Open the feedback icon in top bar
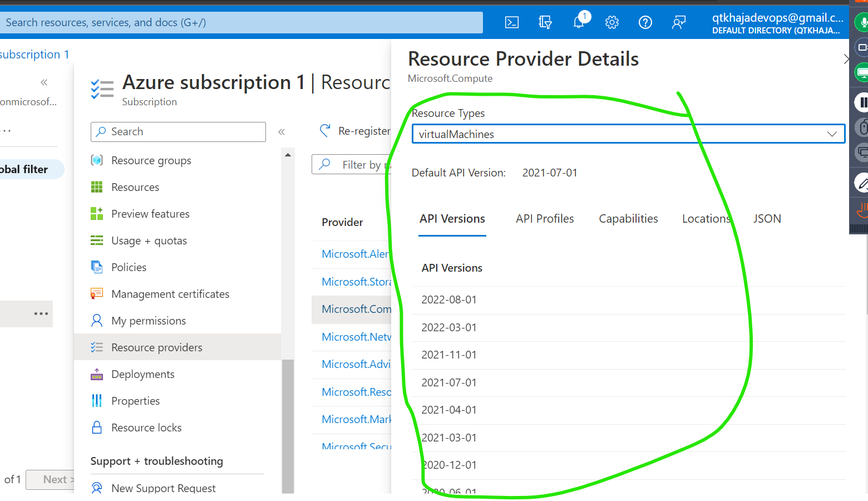 tap(679, 22)
